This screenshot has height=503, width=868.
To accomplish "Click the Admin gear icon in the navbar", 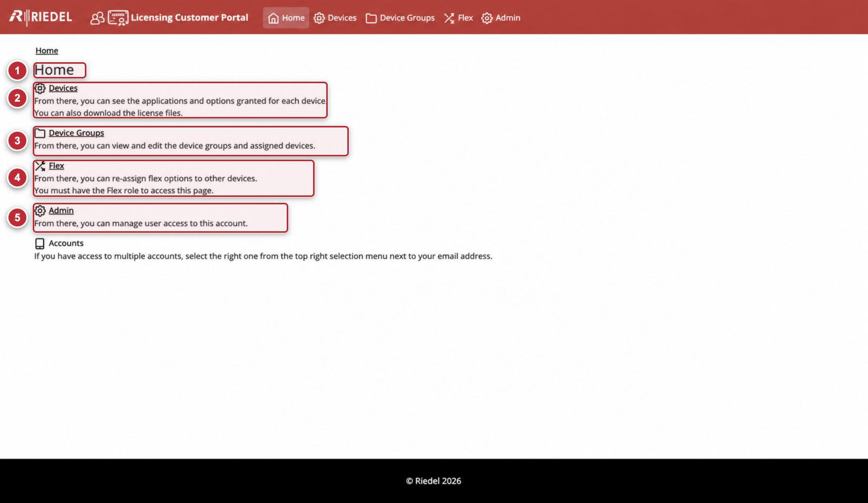I will pyautogui.click(x=487, y=18).
